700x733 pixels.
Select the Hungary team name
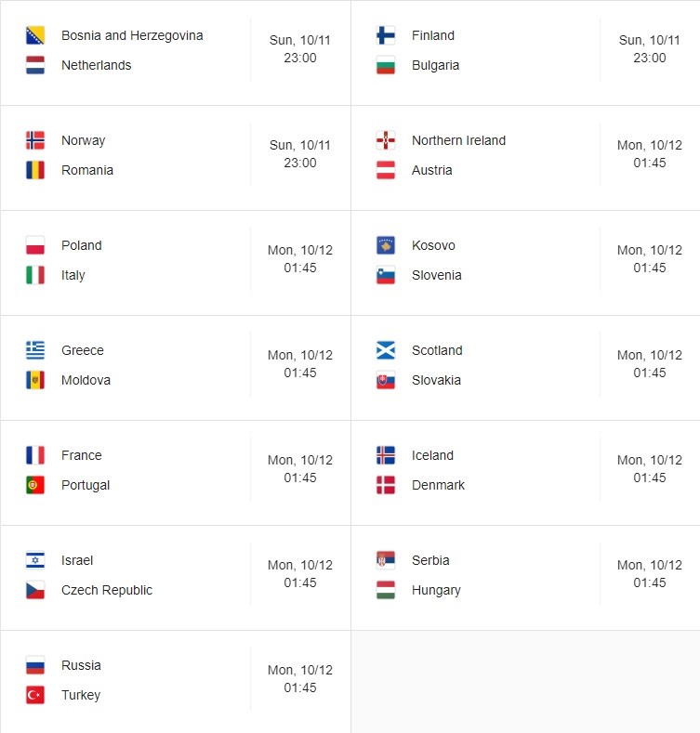(436, 591)
